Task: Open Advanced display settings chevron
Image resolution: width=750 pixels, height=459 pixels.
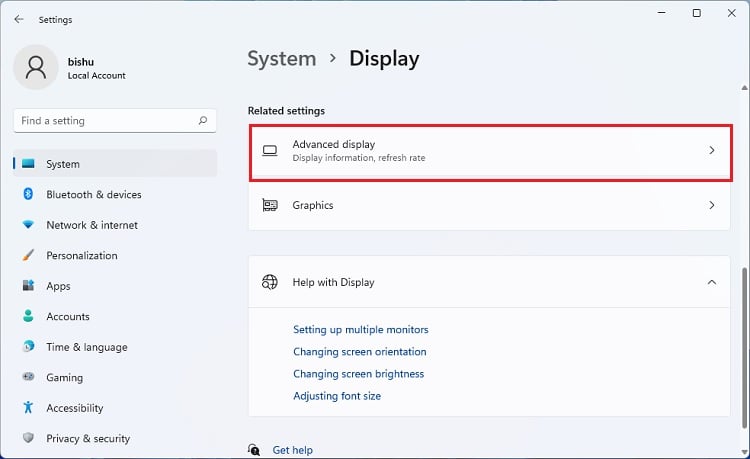Action: [712, 150]
